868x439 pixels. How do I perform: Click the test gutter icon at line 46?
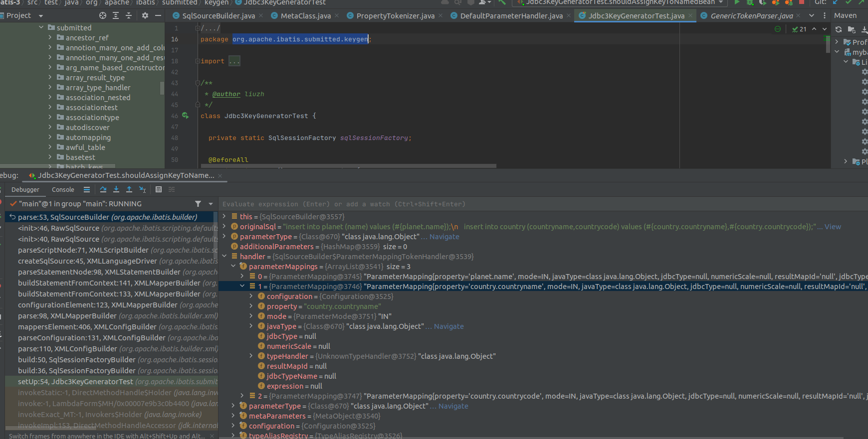coord(186,116)
